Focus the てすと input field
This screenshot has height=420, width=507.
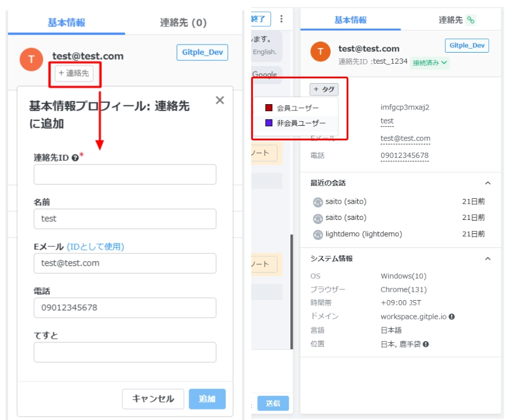pos(125,352)
